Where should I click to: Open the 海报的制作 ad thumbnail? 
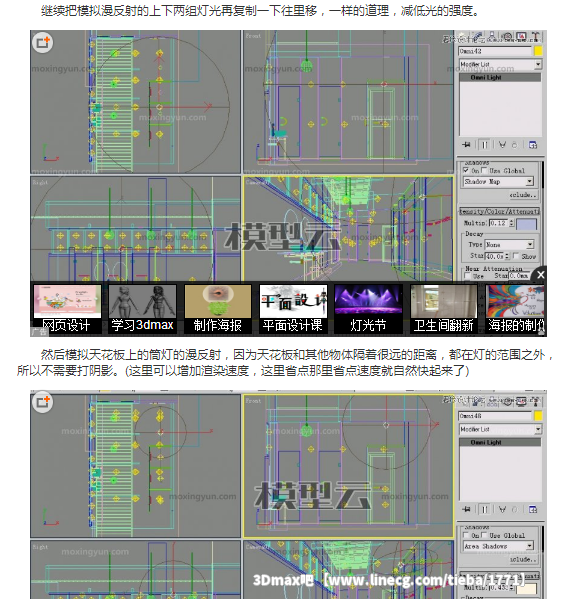pyautogui.click(x=516, y=309)
